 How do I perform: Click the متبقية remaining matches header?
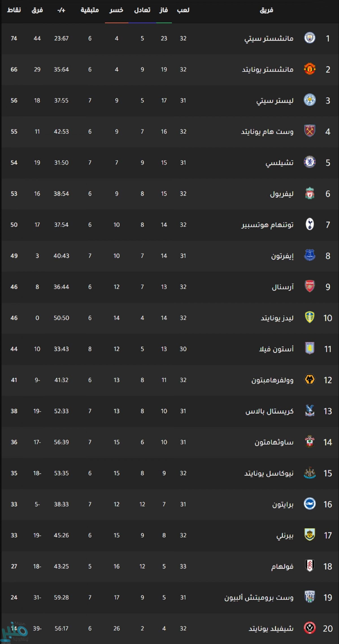click(90, 10)
